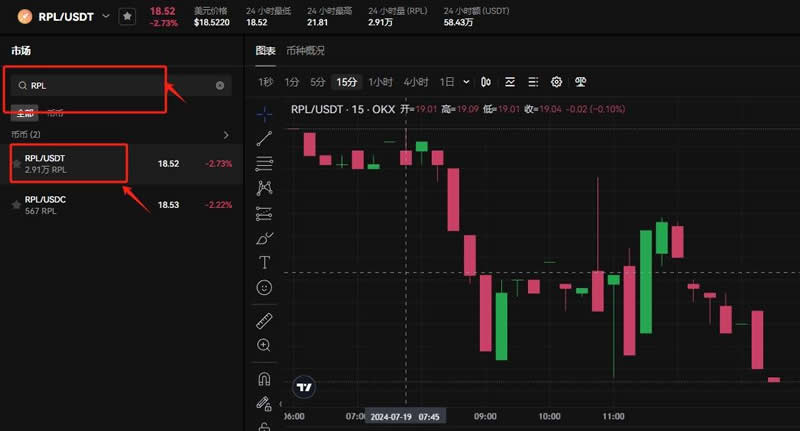This screenshot has height=431, width=800.
Task: Click the 2024-07-19 07:45 time label
Action: click(x=405, y=417)
